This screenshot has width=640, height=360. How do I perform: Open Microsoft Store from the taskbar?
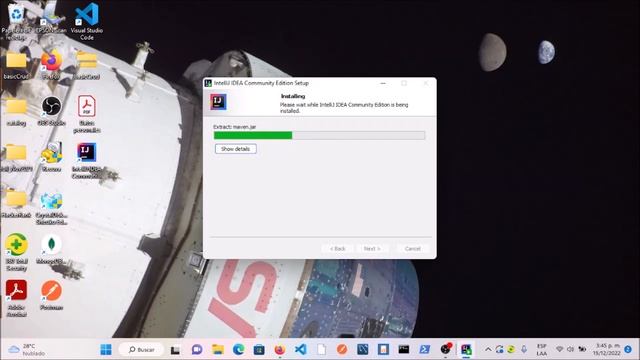(x=259, y=349)
